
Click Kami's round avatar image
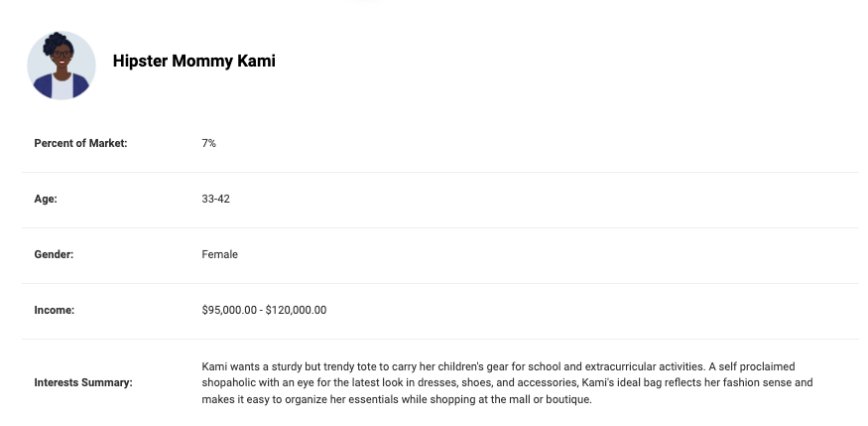(x=62, y=66)
